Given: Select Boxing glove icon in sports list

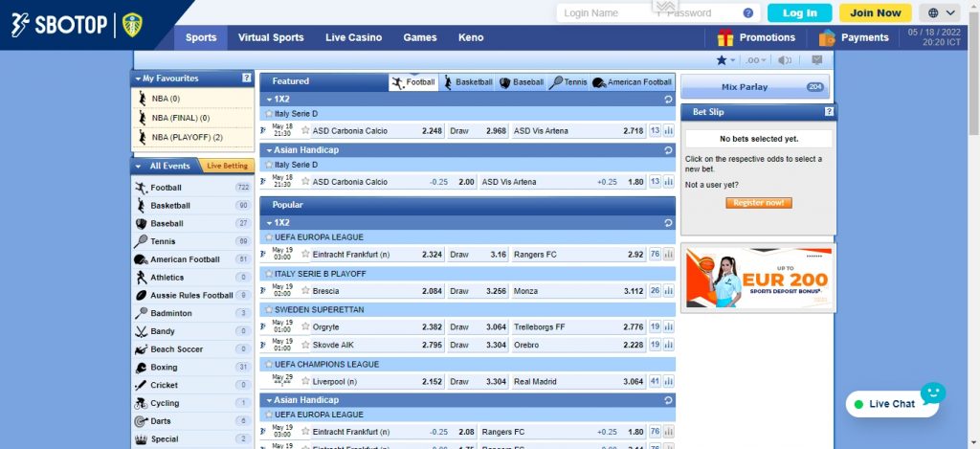Looking at the screenshot, I should [142, 367].
